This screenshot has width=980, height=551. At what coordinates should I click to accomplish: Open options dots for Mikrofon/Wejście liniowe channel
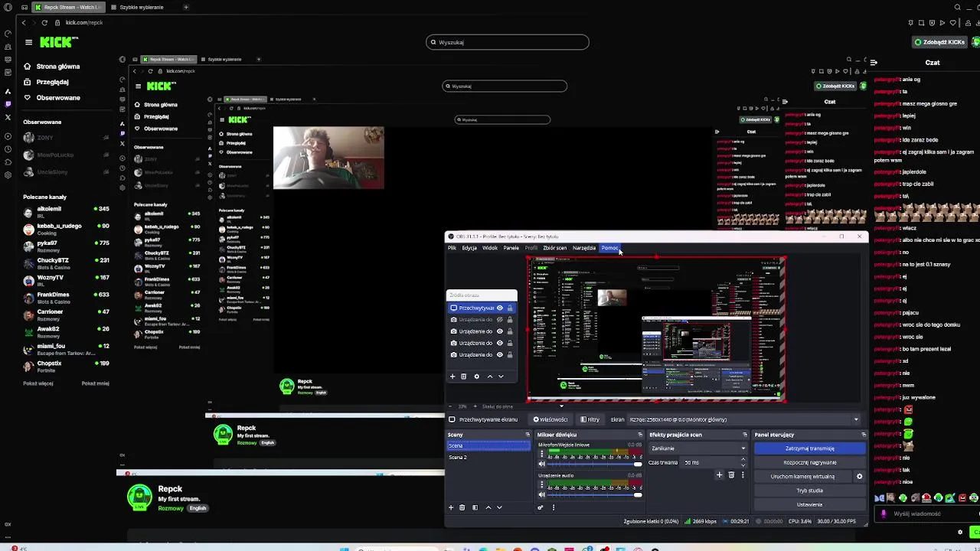click(x=542, y=454)
